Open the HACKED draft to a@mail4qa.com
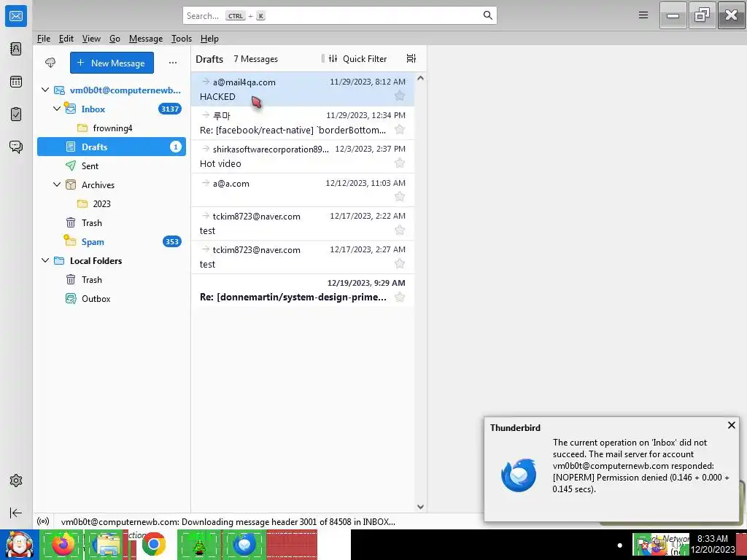The height and width of the screenshot is (560, 747). click(x=303, y=89)
